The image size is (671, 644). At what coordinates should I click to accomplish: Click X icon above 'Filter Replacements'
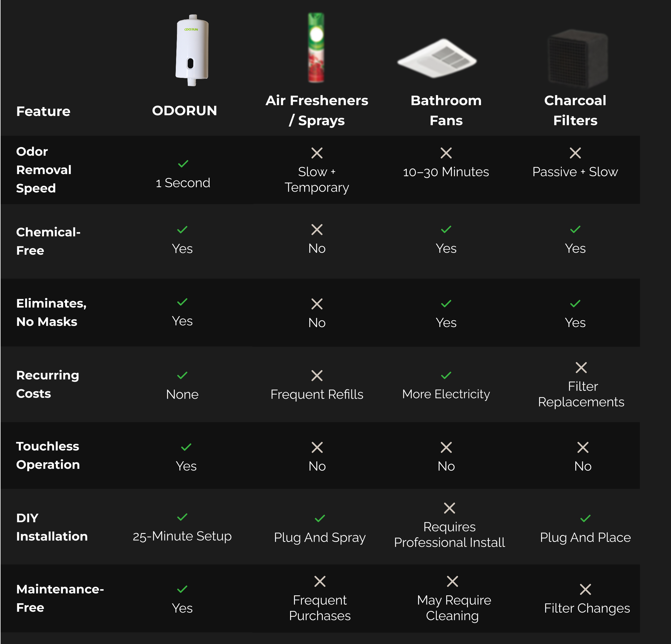click(581, 368)
